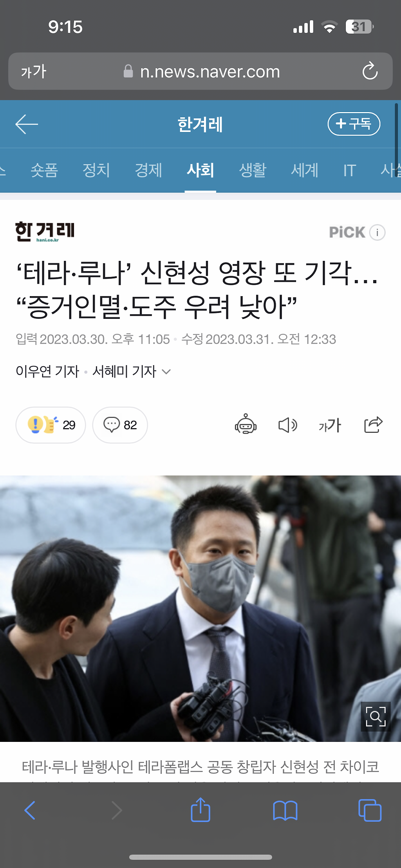Tap the n.news.naver.com address field
The image size is (401, 868).
(200, 71)
